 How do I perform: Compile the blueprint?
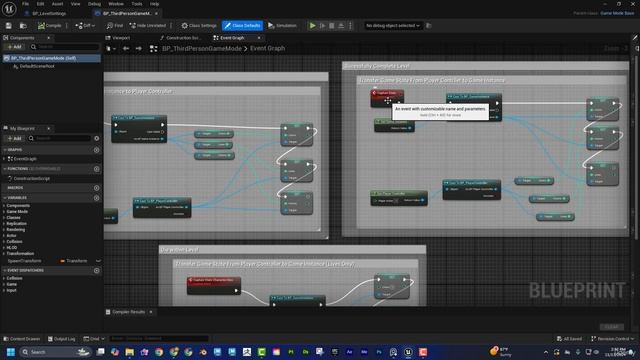[x=49, y=26]
